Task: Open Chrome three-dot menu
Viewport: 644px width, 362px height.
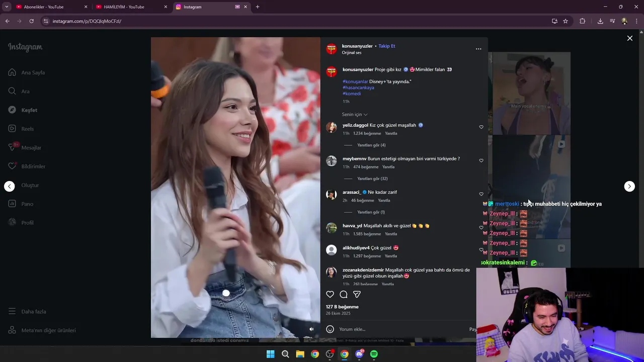Action: click(x=637, y=21)
